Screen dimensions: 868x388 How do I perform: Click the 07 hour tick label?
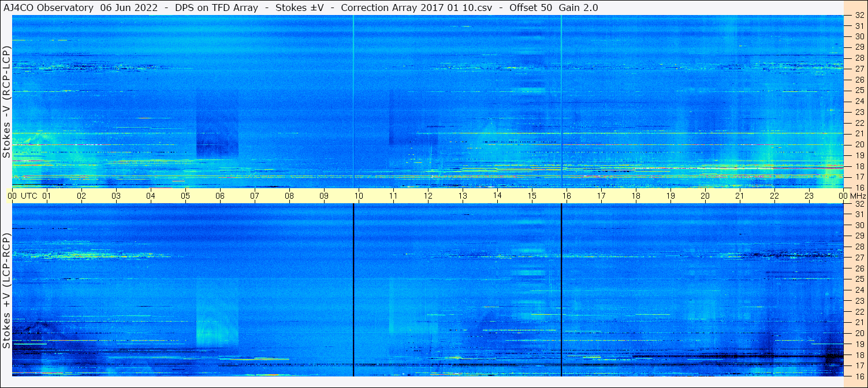point(255,196)
